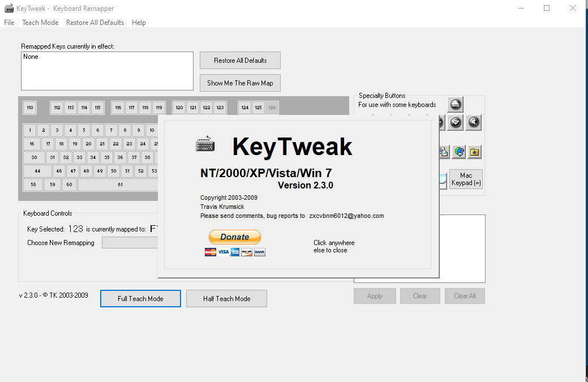Click the web media globe-with-note icon
The height and width of the screenshot is (382, 588).
pyautogui.click(x=458, y=152)
